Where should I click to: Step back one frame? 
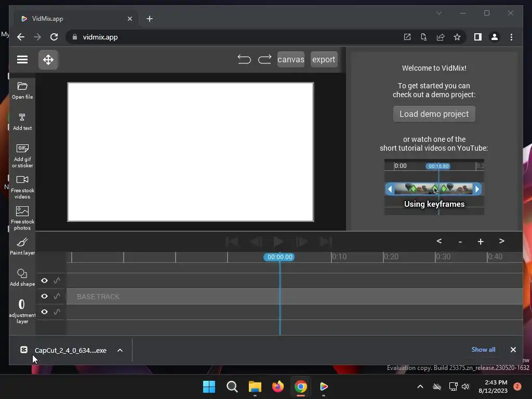pyautogui.click(x=256, y=242)
